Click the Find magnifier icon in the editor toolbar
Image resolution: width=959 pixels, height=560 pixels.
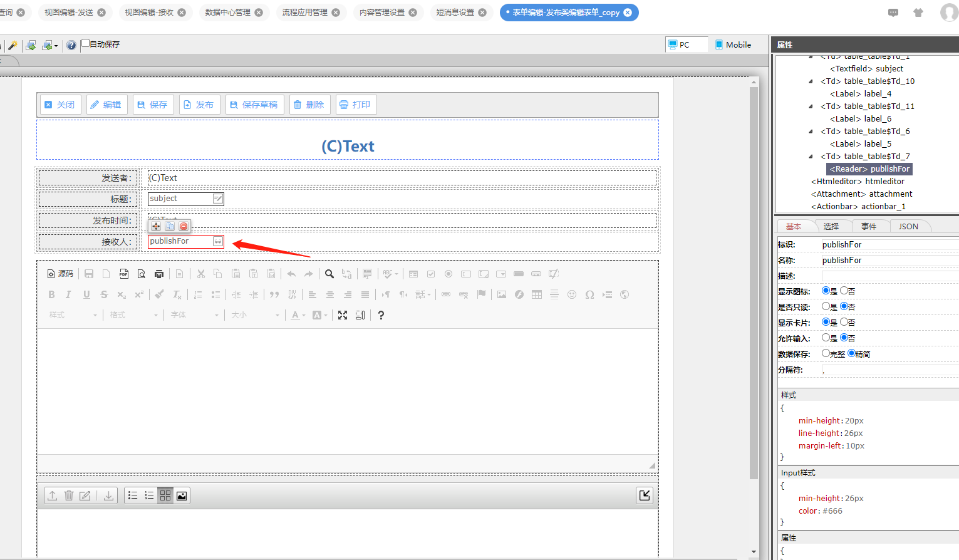[329, 274]
